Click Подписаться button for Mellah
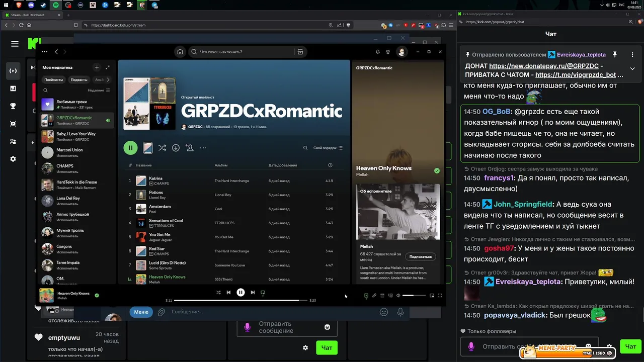Screen dimensions: 644x362 point(421,256)
